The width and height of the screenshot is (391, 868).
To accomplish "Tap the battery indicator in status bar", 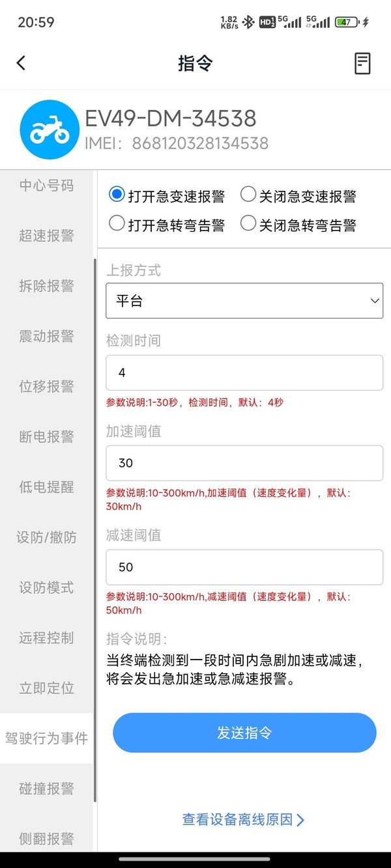I will (347, 22).
